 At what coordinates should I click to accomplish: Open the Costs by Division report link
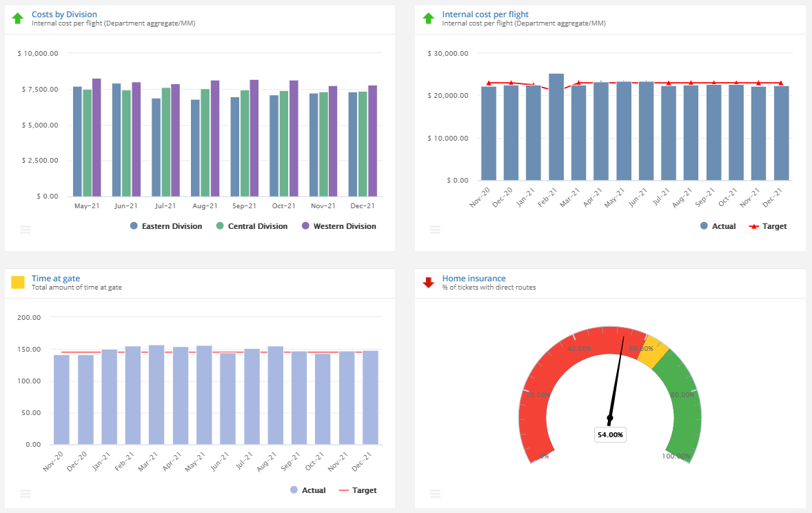coord(64,14)
